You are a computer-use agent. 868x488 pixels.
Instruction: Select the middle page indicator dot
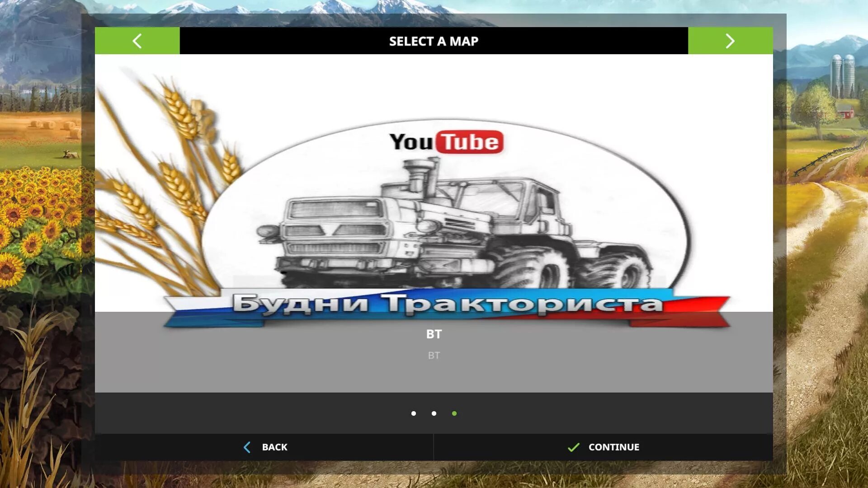pos(434,413)
